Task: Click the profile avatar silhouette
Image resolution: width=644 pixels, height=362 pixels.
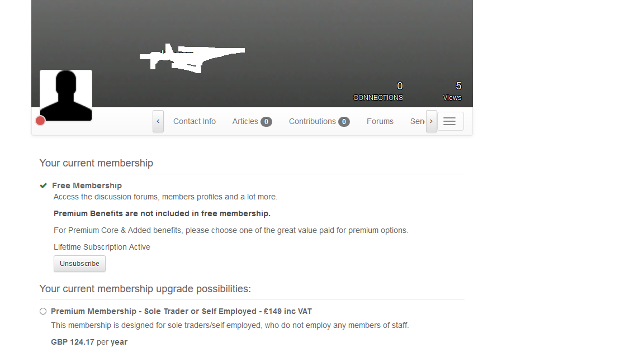Action: click(x=66, y=95)
